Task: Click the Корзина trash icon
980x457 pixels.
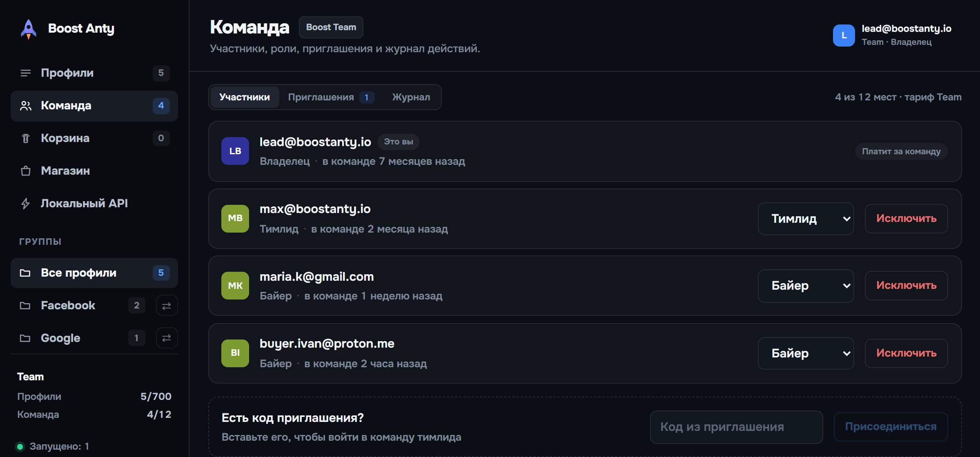Action: pyautogui.click(x=26, y=138)
